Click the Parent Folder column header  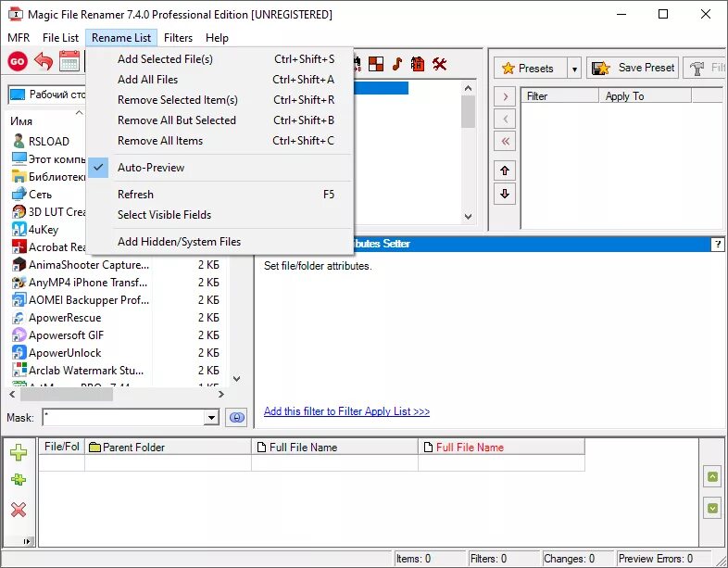pos(168,448)
